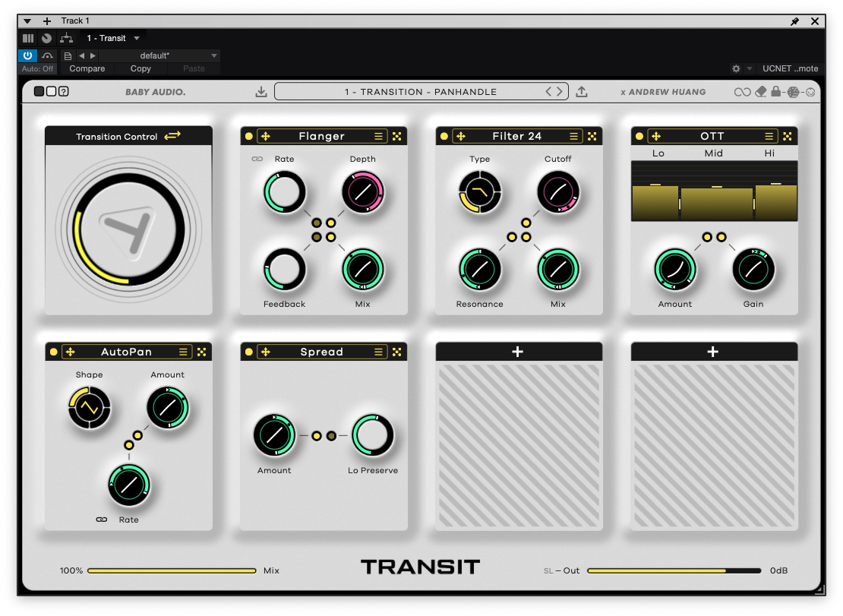
Task: Click the OTT Mid band level bar
Action: [716, 203]
